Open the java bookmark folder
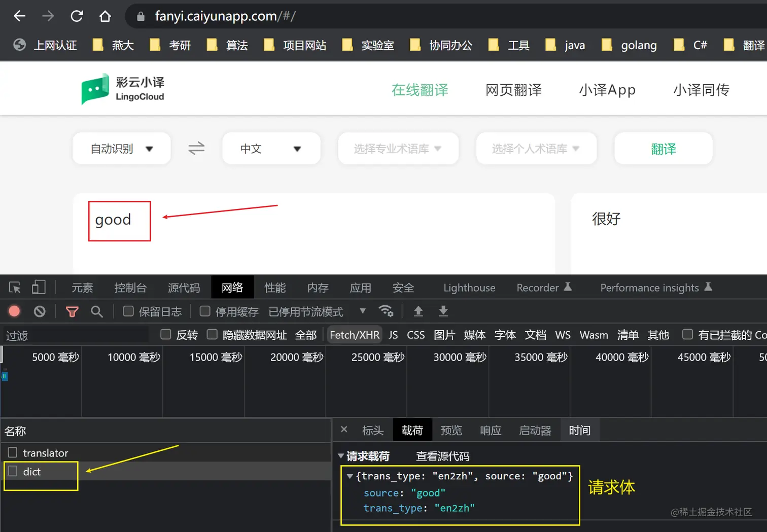The width and height of the screenshot is (767, 532). tap(565, 45)
